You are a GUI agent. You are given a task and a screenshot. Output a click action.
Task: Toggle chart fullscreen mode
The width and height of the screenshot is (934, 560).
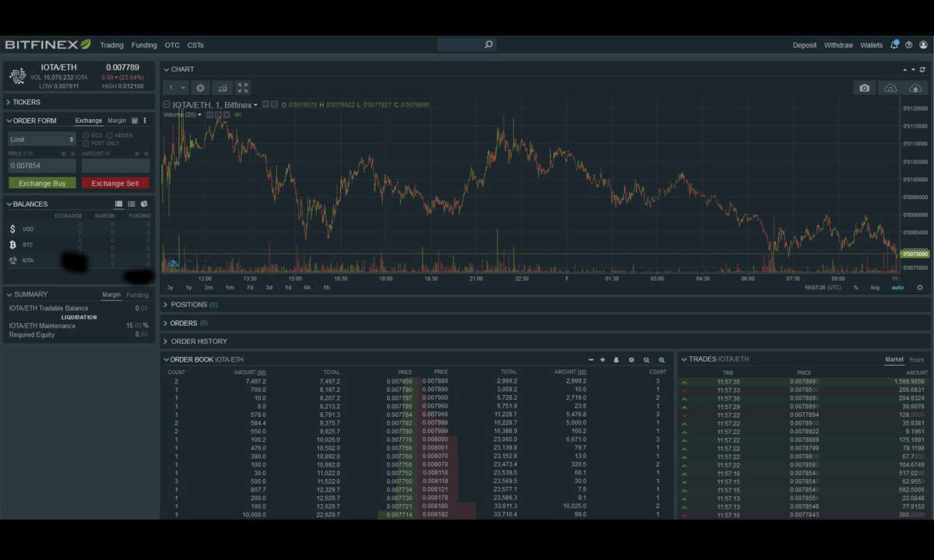click(x=243, y=89)
